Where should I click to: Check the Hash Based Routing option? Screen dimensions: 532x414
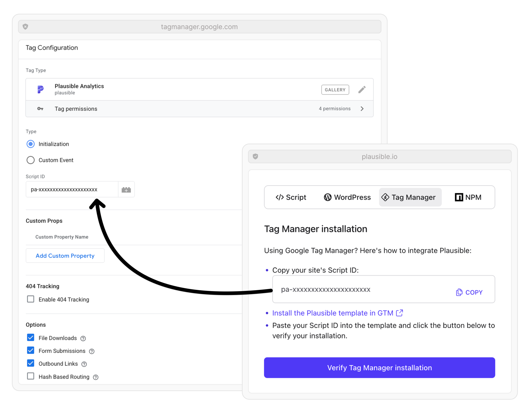click(x=31, y=376)
